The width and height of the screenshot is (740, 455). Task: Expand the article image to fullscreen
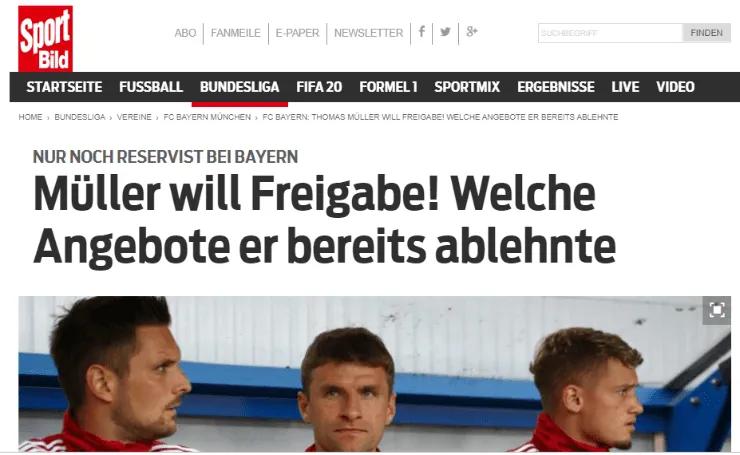tap(716, 310)
